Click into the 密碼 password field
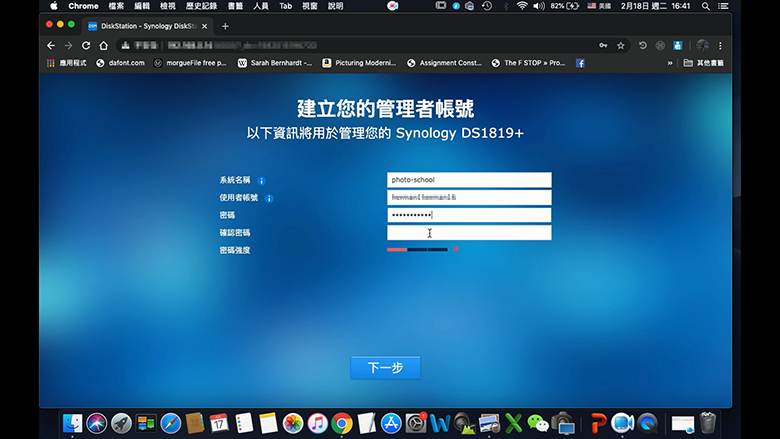This screenshot has height=439, width=780. click(469, 215)
